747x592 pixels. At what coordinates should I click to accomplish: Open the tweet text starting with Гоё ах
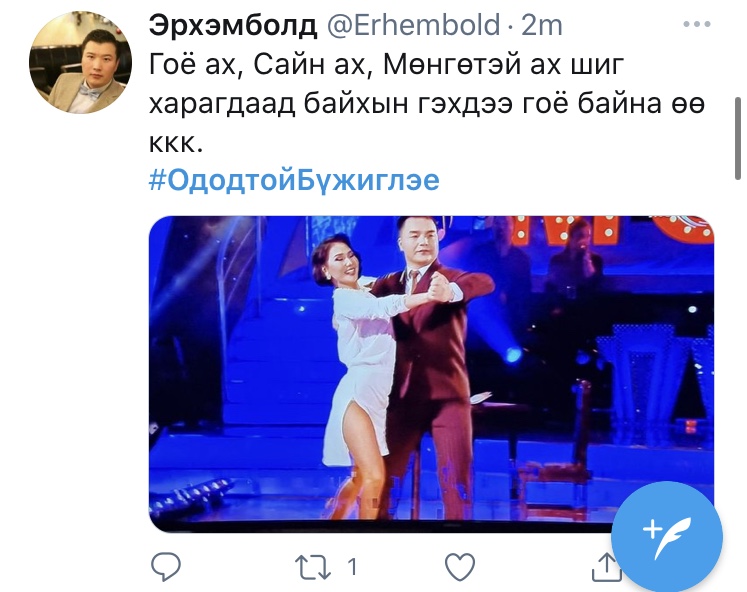click(426, 104)
